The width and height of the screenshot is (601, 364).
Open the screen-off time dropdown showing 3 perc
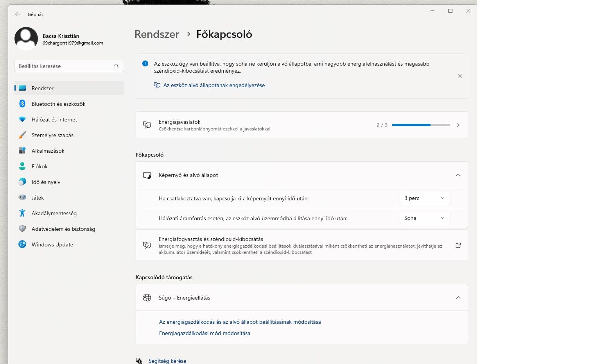click(425, 198)
